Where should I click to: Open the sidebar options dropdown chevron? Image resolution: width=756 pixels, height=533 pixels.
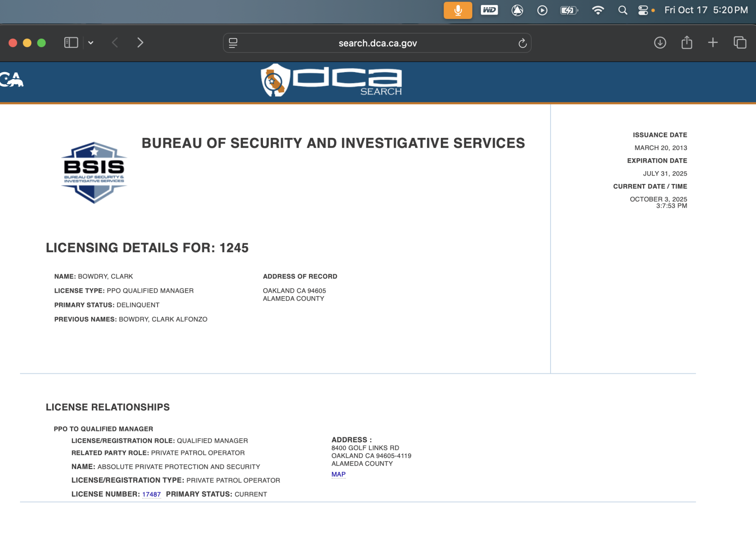[x=91, y=43]
